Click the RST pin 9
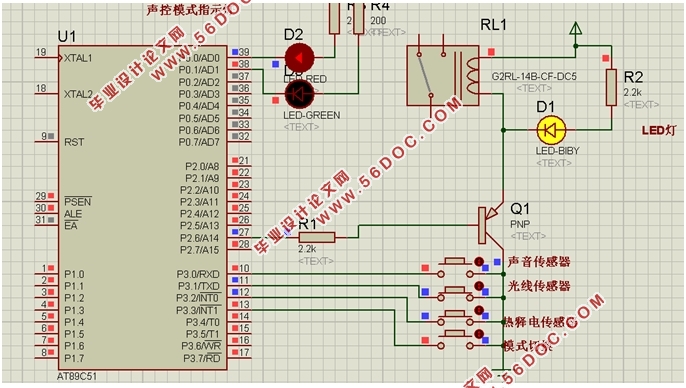The image size is (686, 388). point(46,141)
